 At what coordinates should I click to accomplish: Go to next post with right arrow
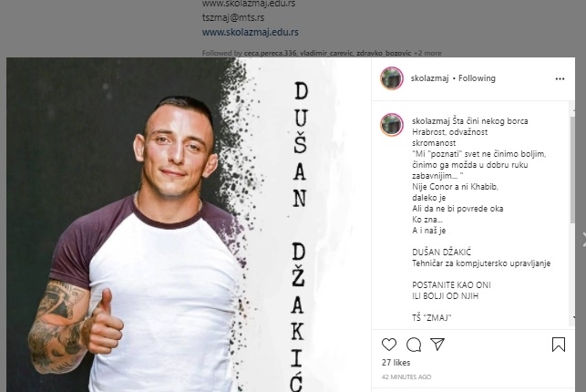click(x=583, y=239)
